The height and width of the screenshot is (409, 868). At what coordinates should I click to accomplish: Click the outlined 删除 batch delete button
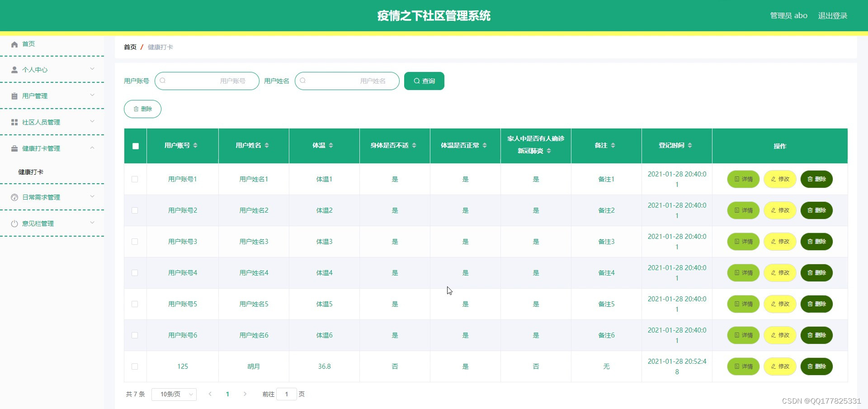[142, 109]
